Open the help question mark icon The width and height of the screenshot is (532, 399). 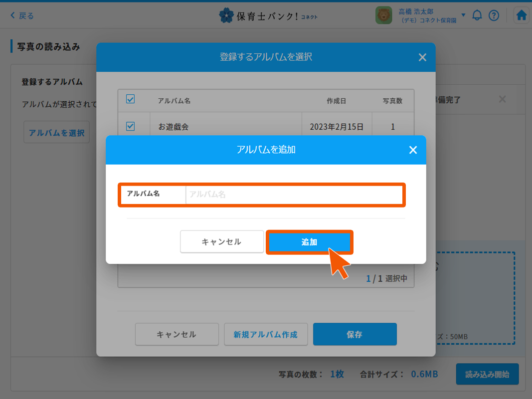(494, 15)
